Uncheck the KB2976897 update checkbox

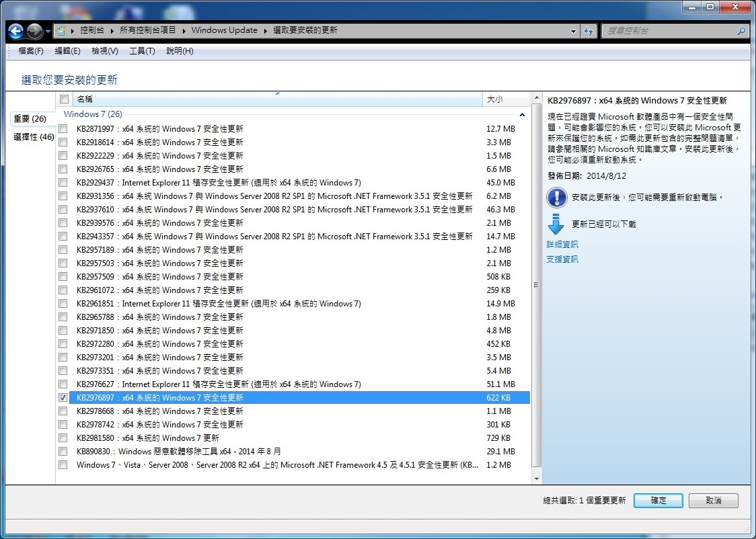63,397
